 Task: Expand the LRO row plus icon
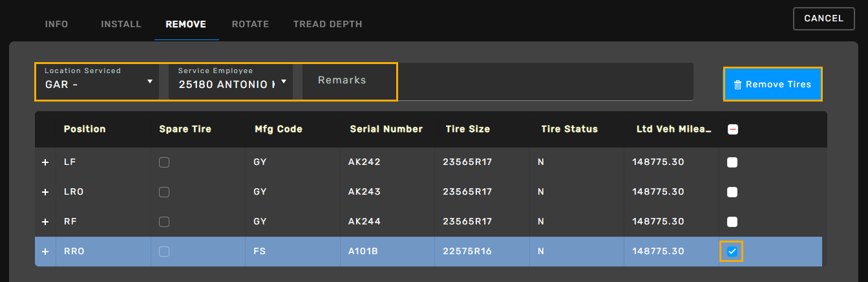click(x=45, y=192)
